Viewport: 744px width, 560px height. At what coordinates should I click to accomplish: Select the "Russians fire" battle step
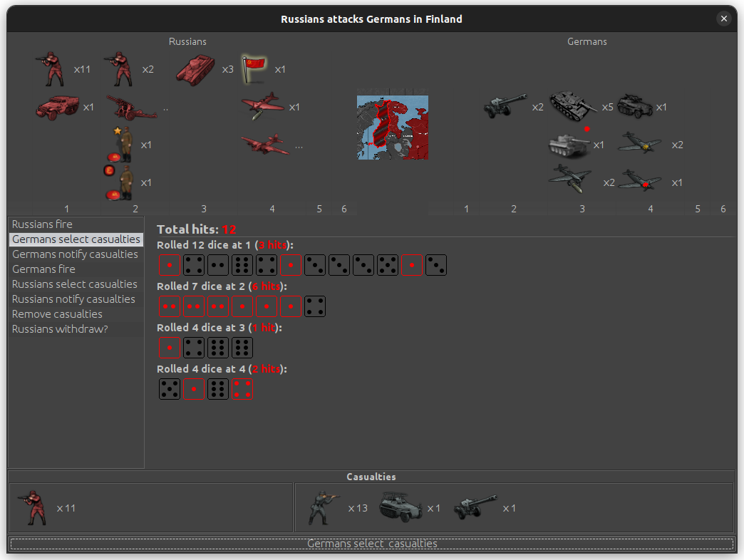[x=42, y=224]
